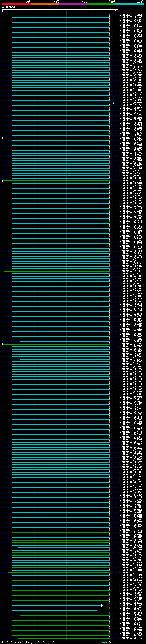
Task: Click the last hit UniRef100_Q86210
Action: point(131,638)
